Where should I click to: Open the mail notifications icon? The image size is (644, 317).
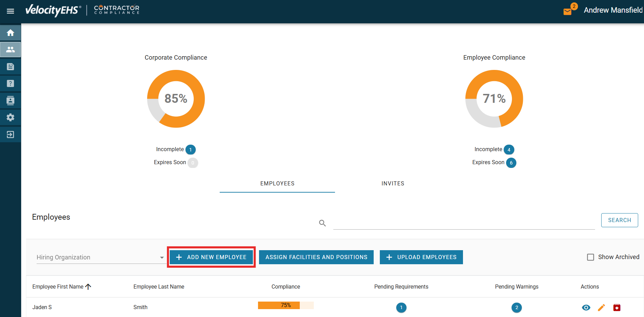click(x=567, y=12)
